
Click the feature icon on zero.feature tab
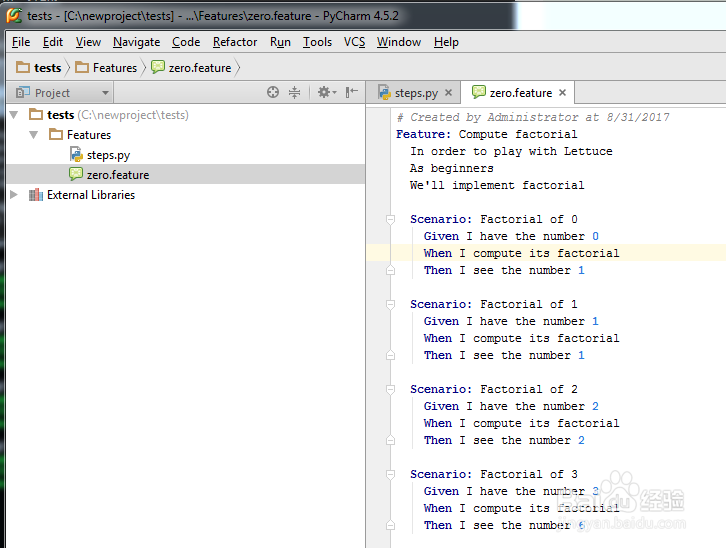[479, 92]
